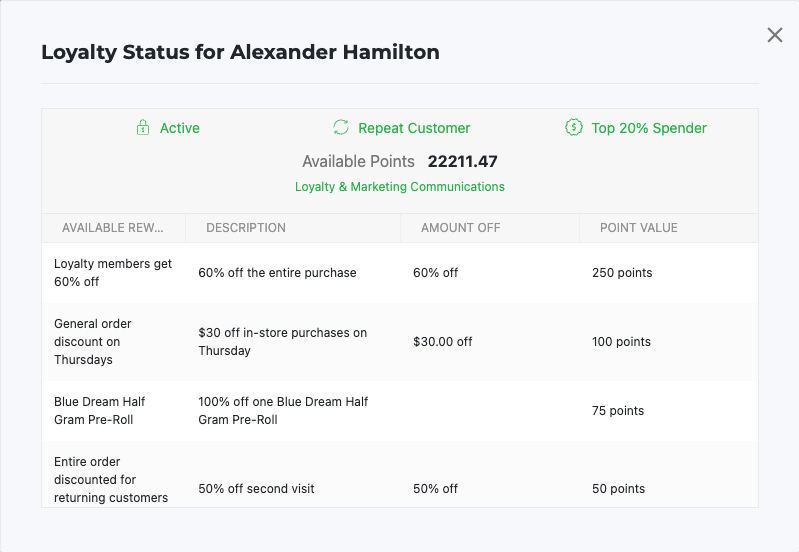Click the Description column header

pos(293,228)
